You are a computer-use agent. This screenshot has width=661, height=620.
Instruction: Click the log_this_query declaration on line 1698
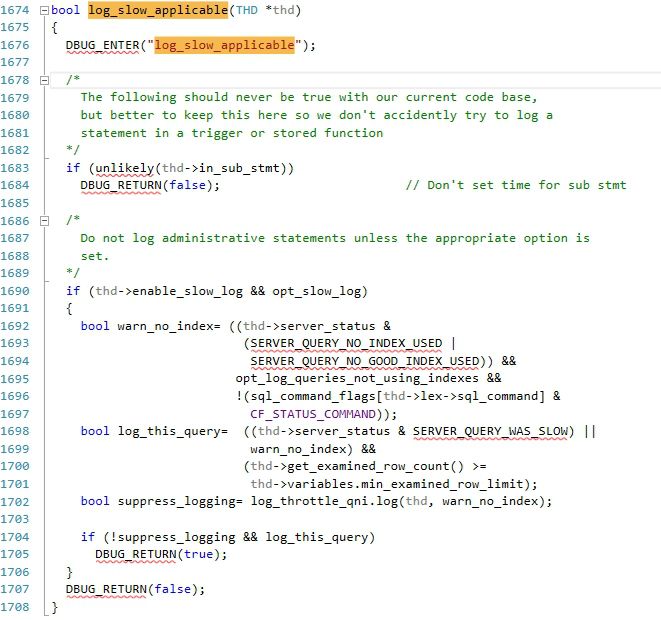pos(169,431)
